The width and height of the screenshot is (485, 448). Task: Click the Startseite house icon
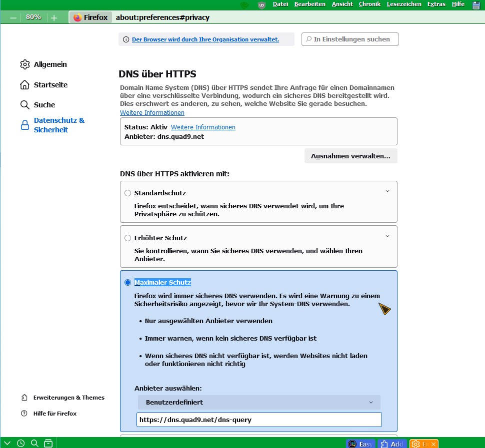pos(24,85)
